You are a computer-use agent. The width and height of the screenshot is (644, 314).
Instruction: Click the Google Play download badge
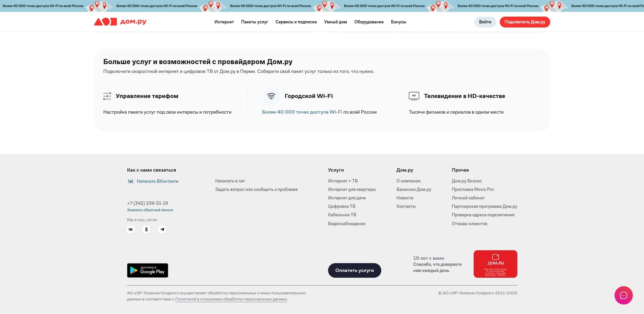click(x=148, y=270)
